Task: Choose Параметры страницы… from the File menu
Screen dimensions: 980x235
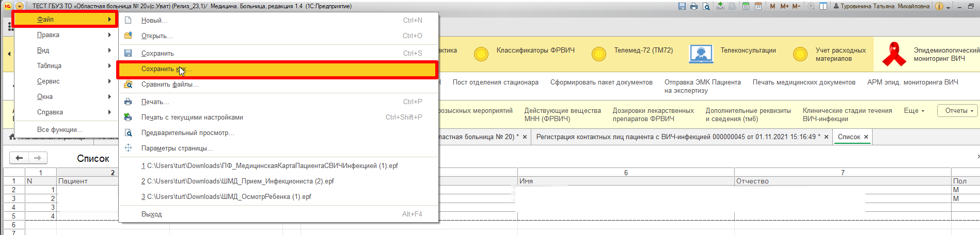Action: tap(177, 148)
